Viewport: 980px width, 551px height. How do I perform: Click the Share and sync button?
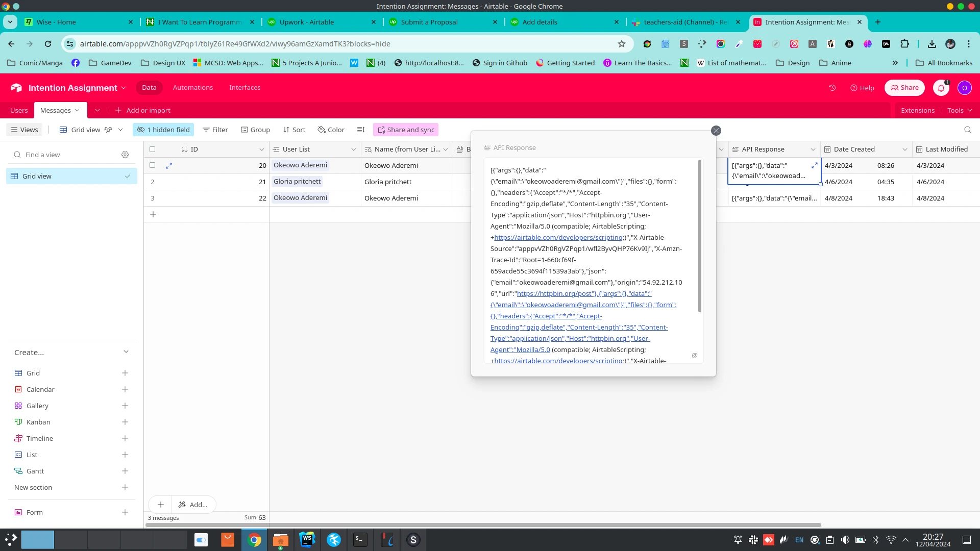[x=406, y=130]
